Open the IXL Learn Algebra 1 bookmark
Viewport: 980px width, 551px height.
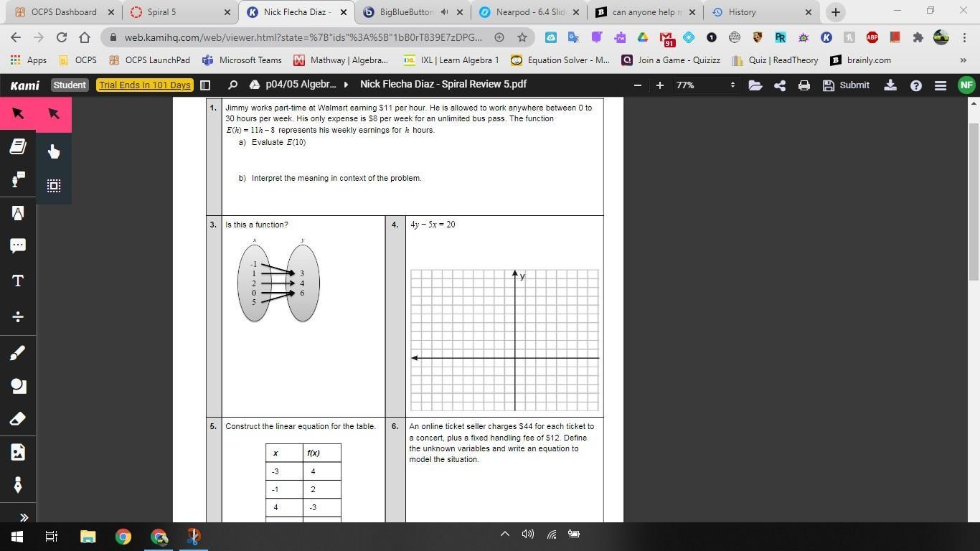[451, 60]
